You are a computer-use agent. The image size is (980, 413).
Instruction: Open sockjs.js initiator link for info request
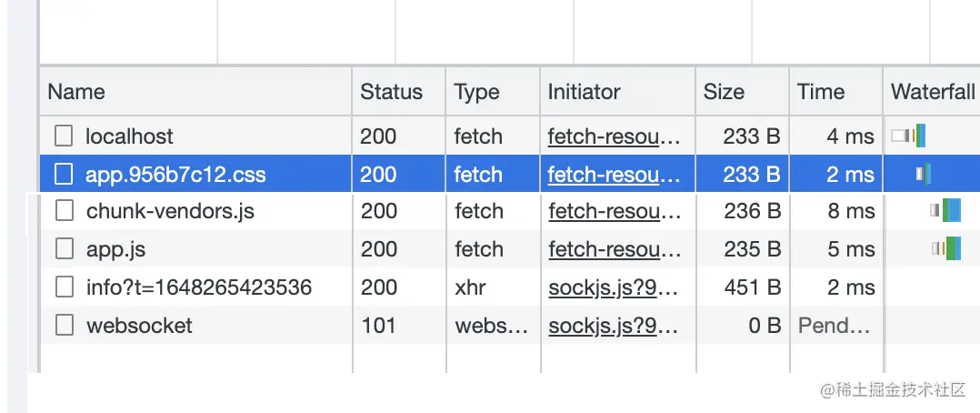[614, 288]
